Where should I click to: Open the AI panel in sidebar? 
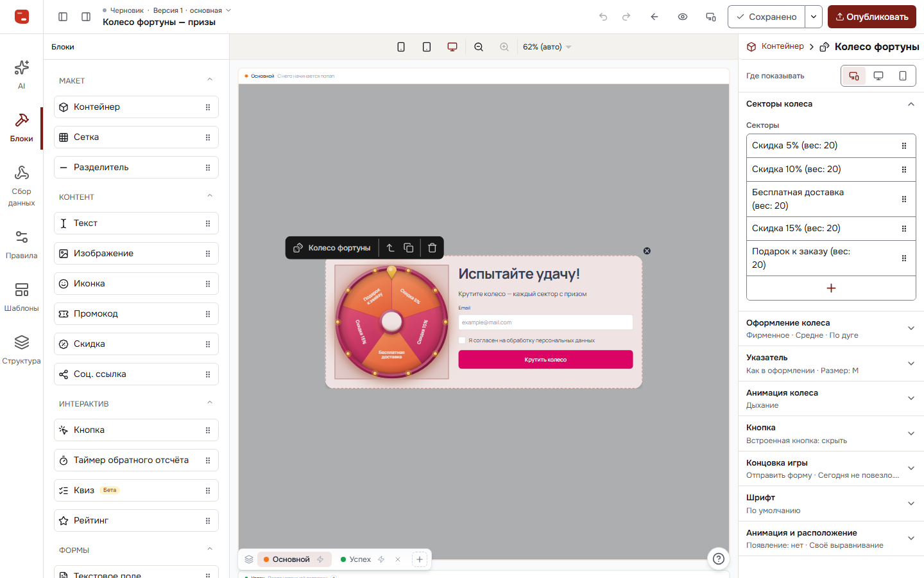point(21,74)
